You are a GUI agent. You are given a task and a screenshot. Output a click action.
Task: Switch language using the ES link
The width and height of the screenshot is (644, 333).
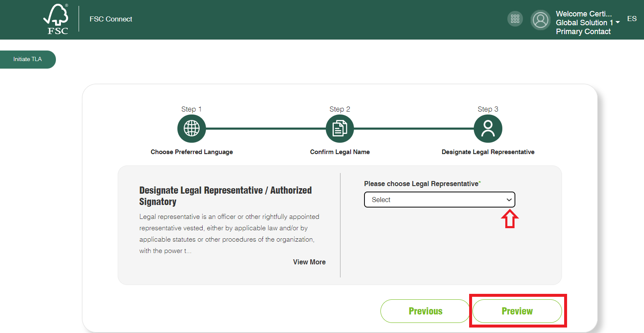pos(631,19)
